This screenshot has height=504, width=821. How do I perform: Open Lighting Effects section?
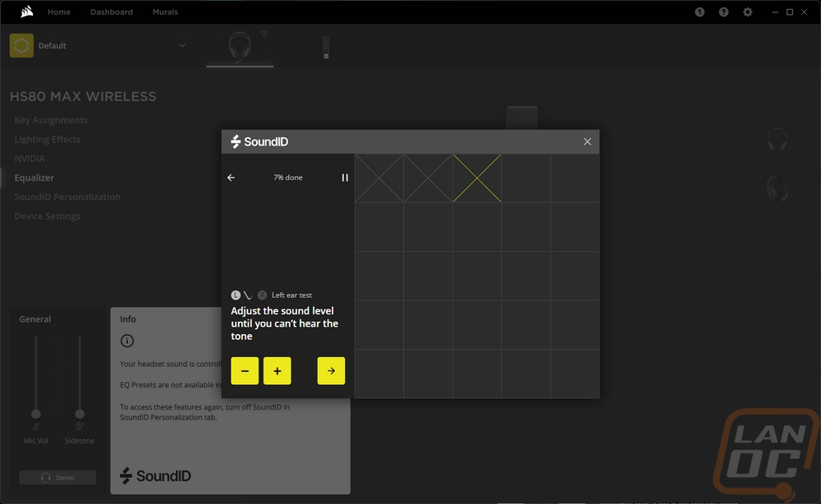(47, 140)
